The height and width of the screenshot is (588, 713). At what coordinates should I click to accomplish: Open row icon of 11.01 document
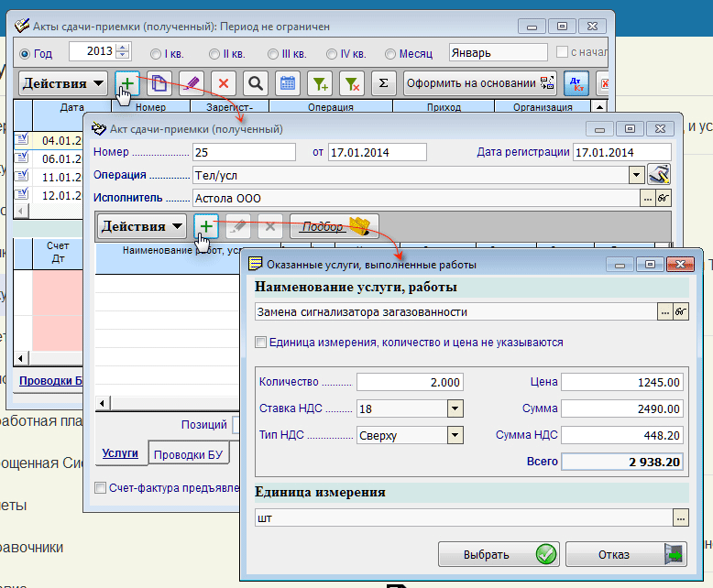21,176
